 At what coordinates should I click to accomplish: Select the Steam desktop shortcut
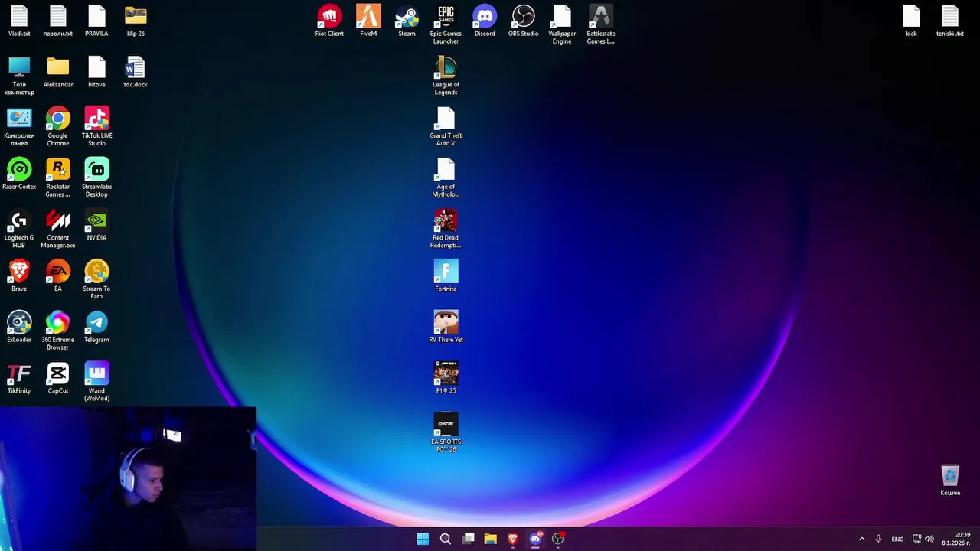407,21
